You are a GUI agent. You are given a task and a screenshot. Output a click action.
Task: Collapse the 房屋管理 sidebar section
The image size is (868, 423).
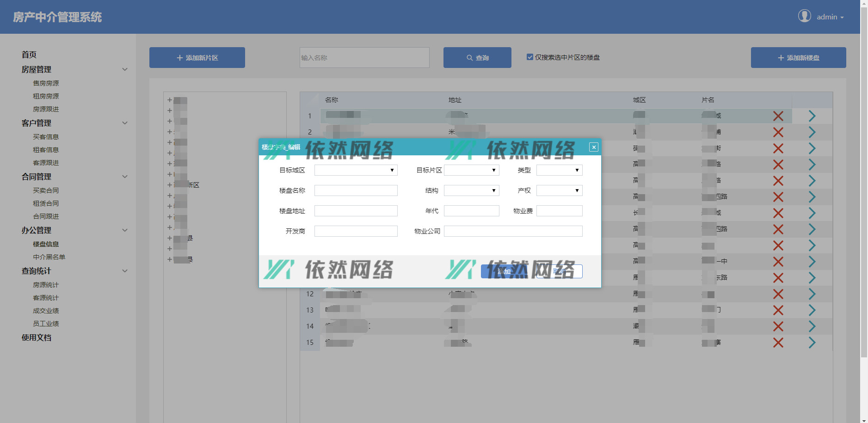tap(124, 69)
